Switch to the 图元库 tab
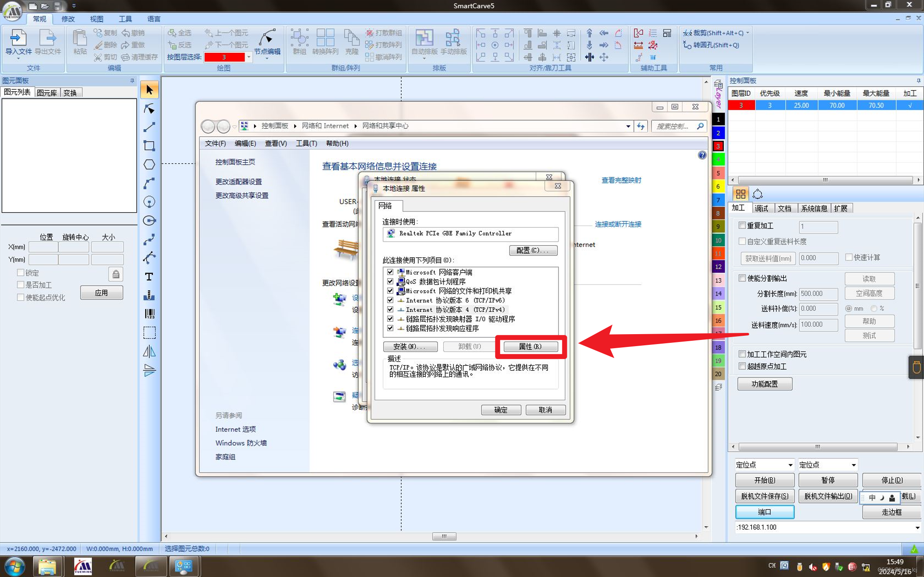Image resolution: width=924 pixels, height=577 pixels. pyautogui.click(x=47, y=93)
